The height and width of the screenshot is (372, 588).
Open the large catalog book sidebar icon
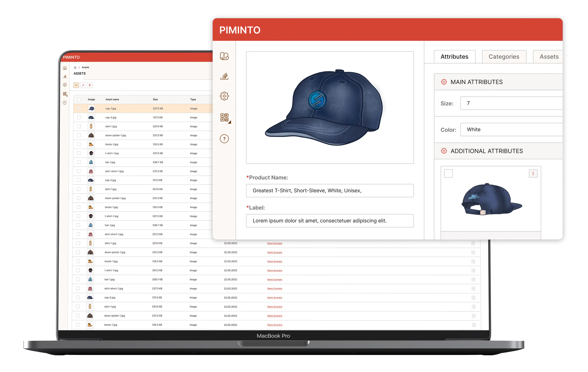[224, 56]
